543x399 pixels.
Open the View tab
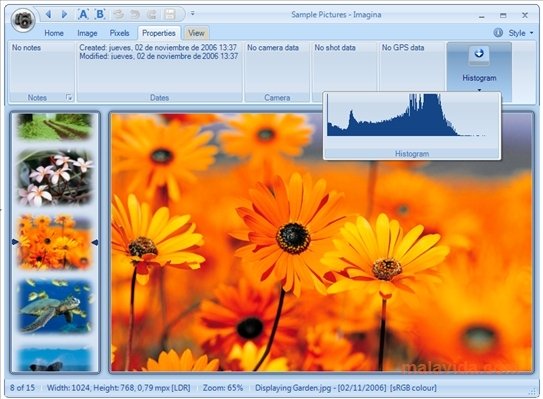(196, 33)
